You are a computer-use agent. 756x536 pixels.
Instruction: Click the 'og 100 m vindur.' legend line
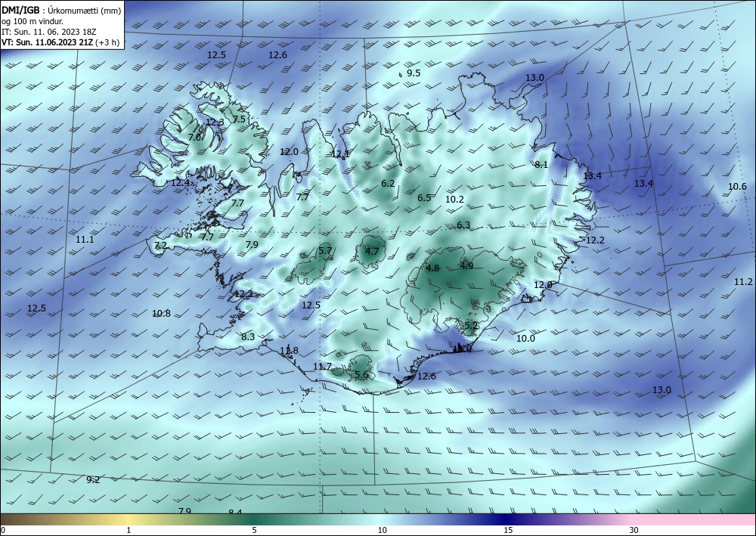pyautogui.click(x=33, y=21)
